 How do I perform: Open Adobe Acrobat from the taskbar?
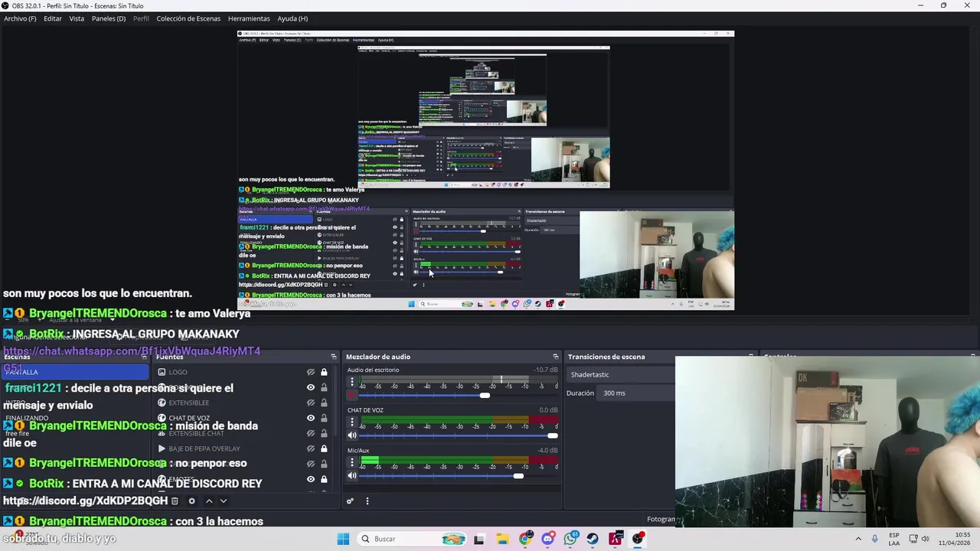(x=616, y=539)
